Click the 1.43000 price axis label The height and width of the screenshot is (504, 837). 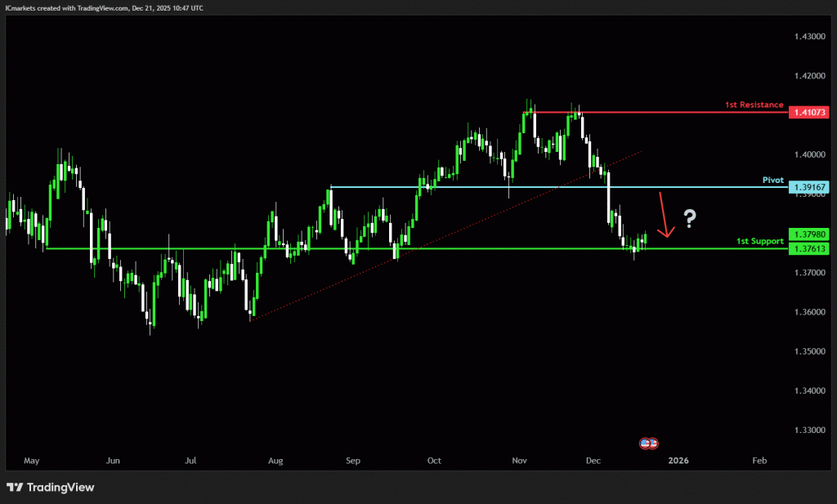[808, 38]
